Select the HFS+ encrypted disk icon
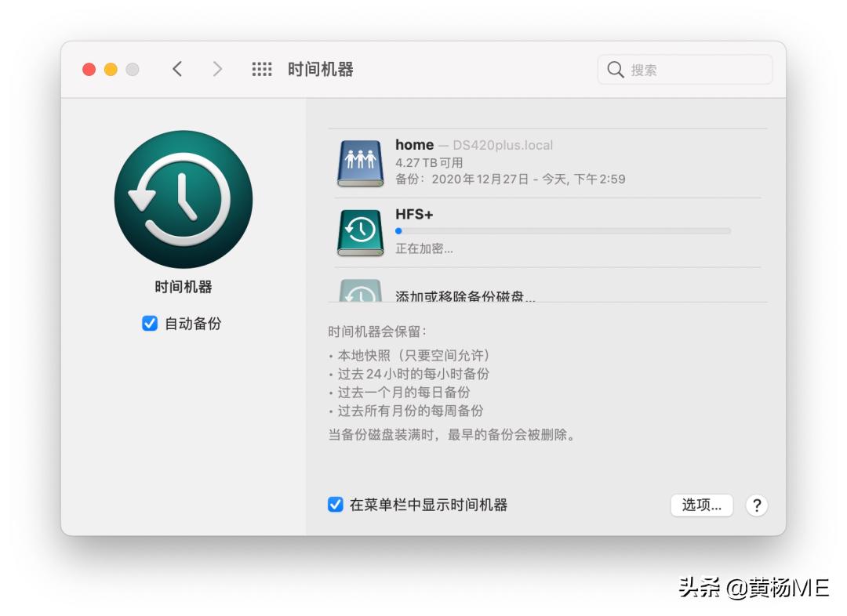Image resolution: width=847 pixels, height=616 pixels. coord(359,231)
